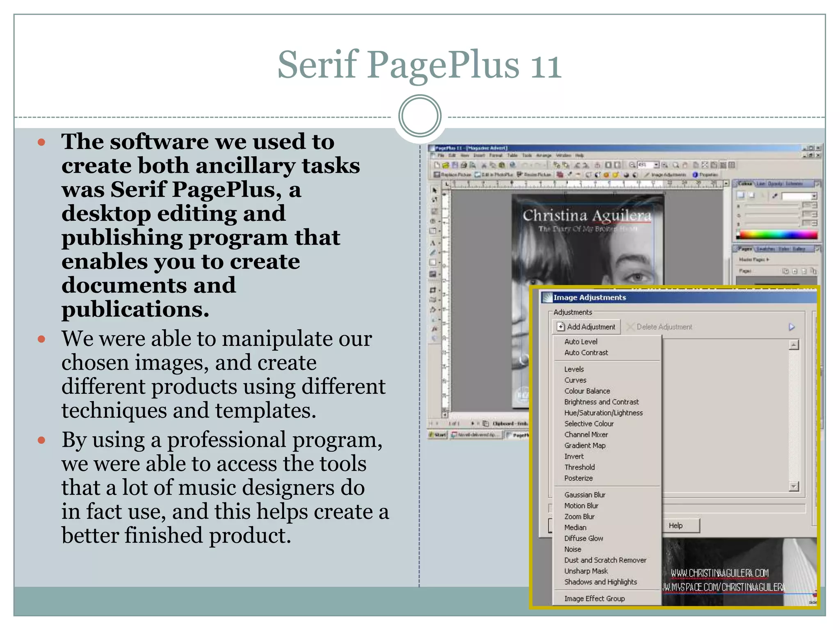Click the top colour slider in Colour panel
Viewport: 840px width, 630px height.
click(x=772, y=205)
